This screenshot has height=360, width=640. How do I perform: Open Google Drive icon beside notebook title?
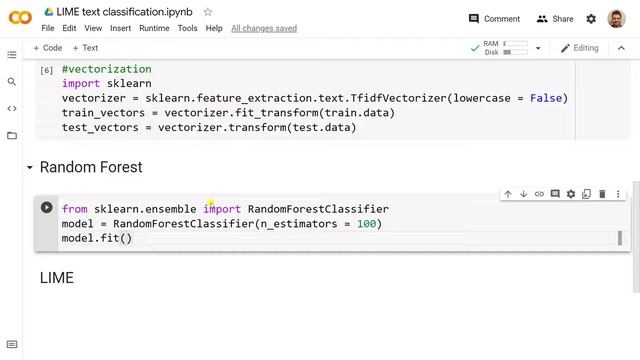tap(49, 12)
